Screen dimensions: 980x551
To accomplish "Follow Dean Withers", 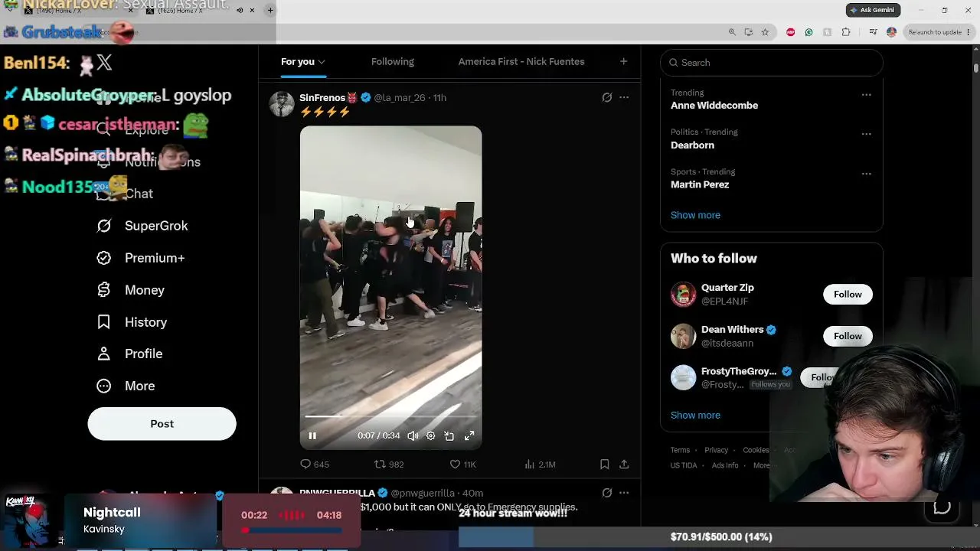I will (x=848, y=336).
